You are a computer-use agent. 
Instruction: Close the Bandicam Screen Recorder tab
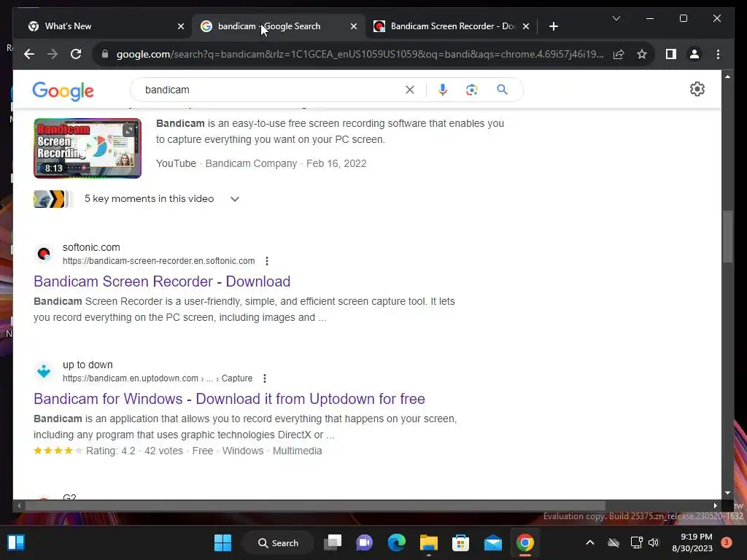coord(525,27)
